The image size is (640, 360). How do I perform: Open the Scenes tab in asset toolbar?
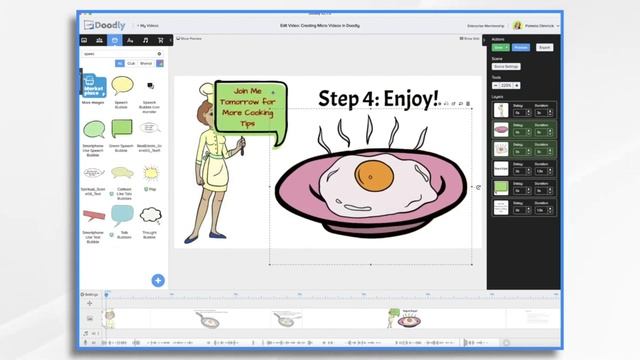[84, 40]
